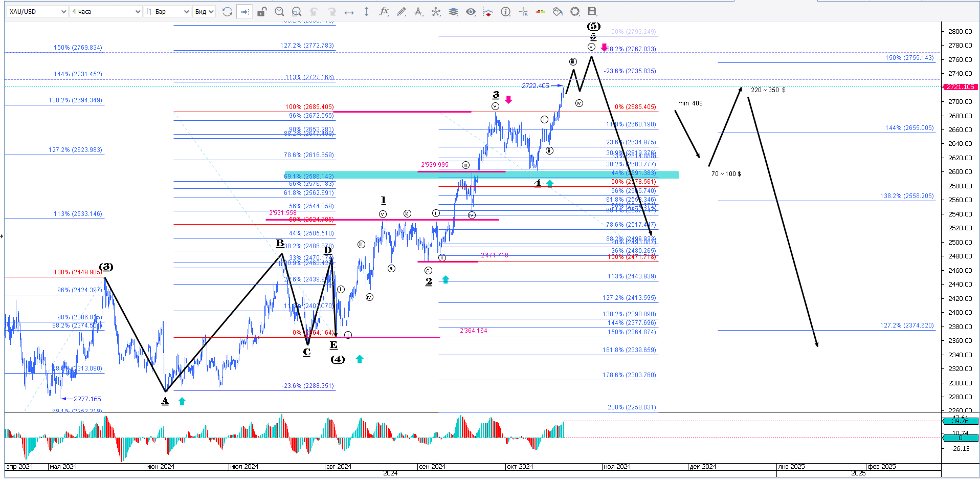Click the 138.2% (2558.205) Fibonacci label

pyautogui.click(x=907, y=196)
